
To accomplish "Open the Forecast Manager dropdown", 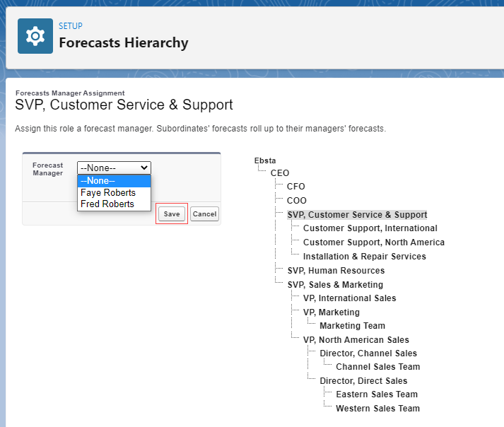I will click(x=114, y=168).
